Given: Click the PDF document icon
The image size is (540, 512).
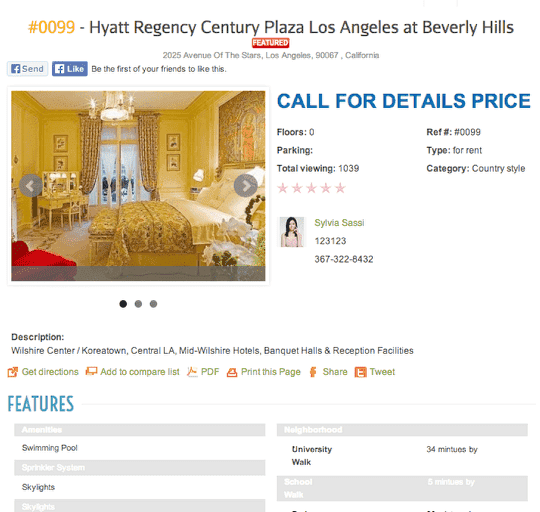Looking at the screenshot, I should pyautogui.click(x=192, y=372).
